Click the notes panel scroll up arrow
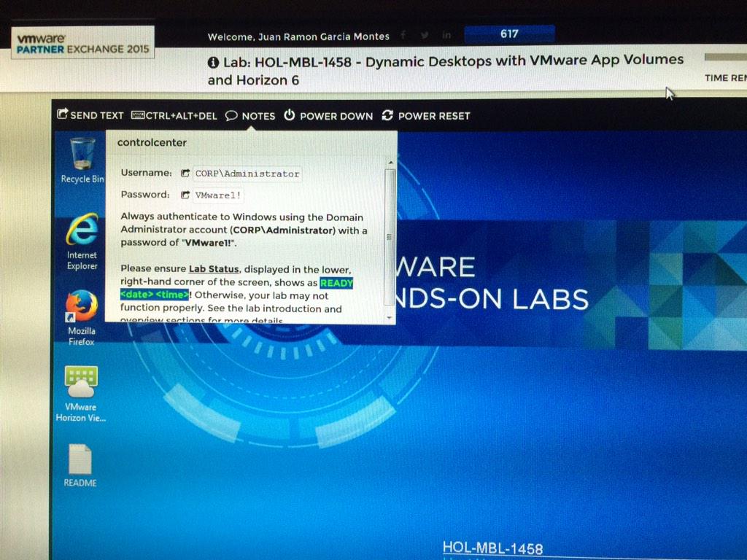Image resolution: width=747 pixels, height=560 pixels. (390, 163)
